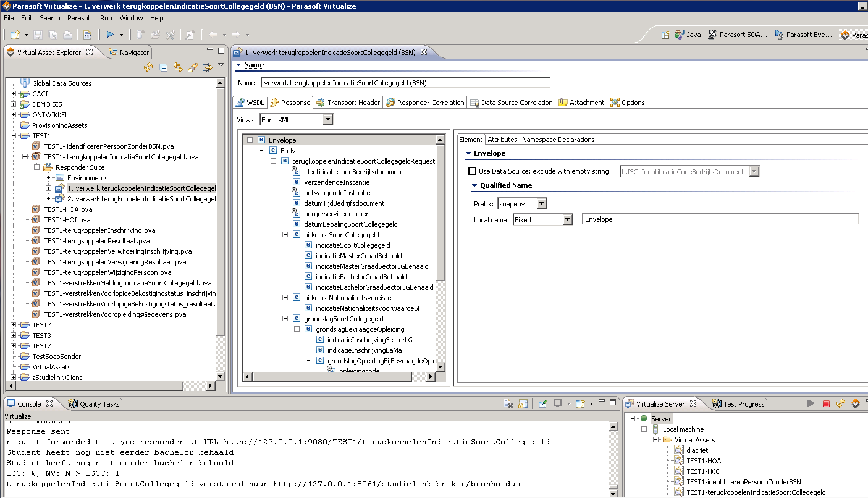Click the New wizard toolbar icon
This screenshot has width=868, height=498.
point(15,35)
